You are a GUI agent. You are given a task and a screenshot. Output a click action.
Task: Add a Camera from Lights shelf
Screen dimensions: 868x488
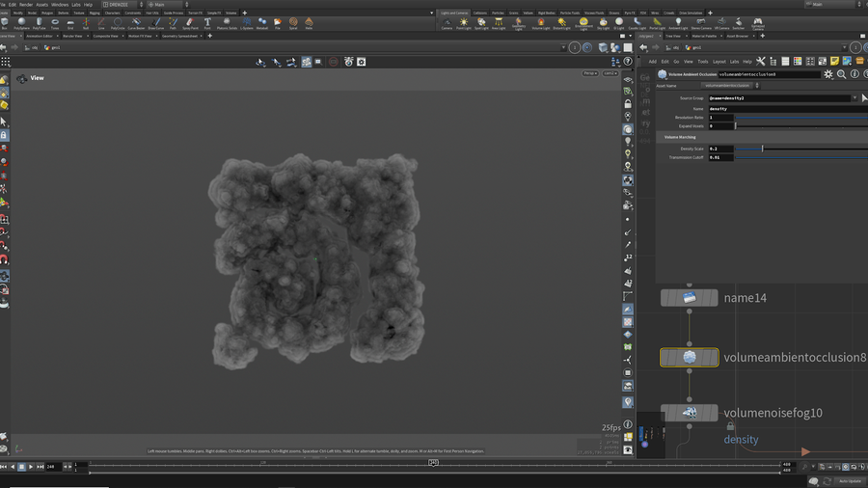pyautogui.click(x=447, y=23)
